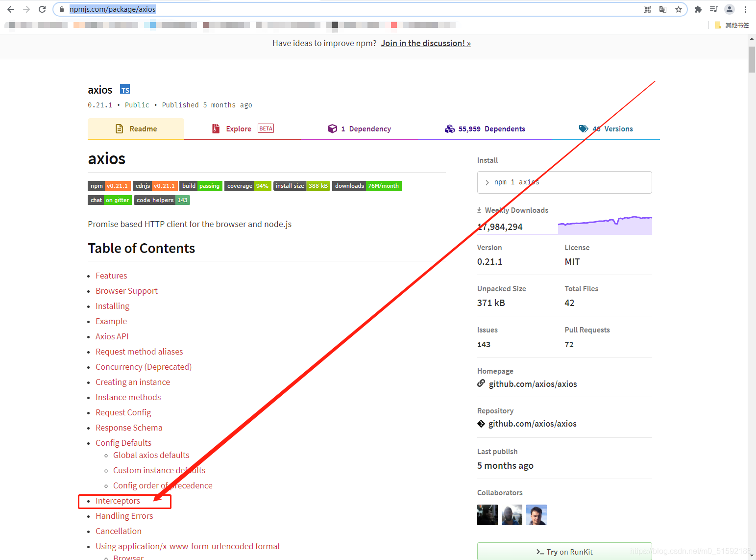Reload the npm axios page
Viewport: 756px width, 560px height.
[42, 9]
